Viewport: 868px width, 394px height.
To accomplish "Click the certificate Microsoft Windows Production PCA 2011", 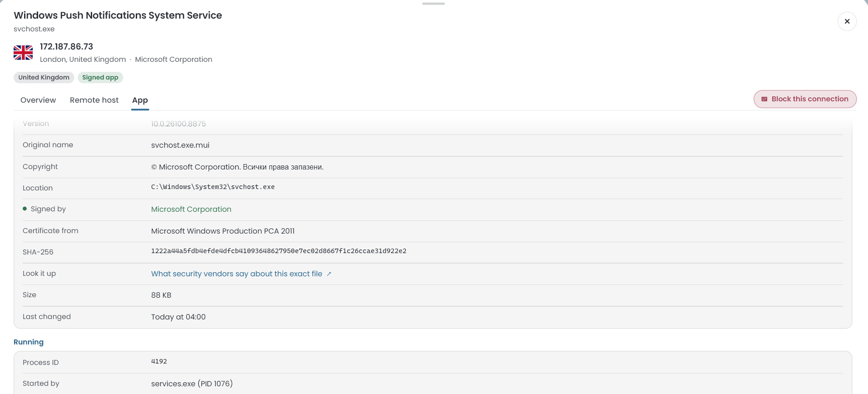I will pyautogui.click(x=223, y=231).
